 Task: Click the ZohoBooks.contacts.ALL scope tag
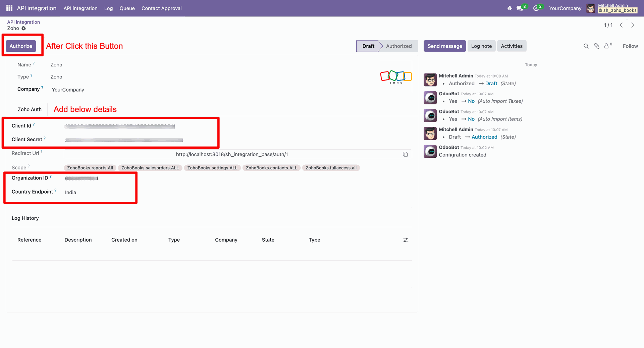(271, 168)
